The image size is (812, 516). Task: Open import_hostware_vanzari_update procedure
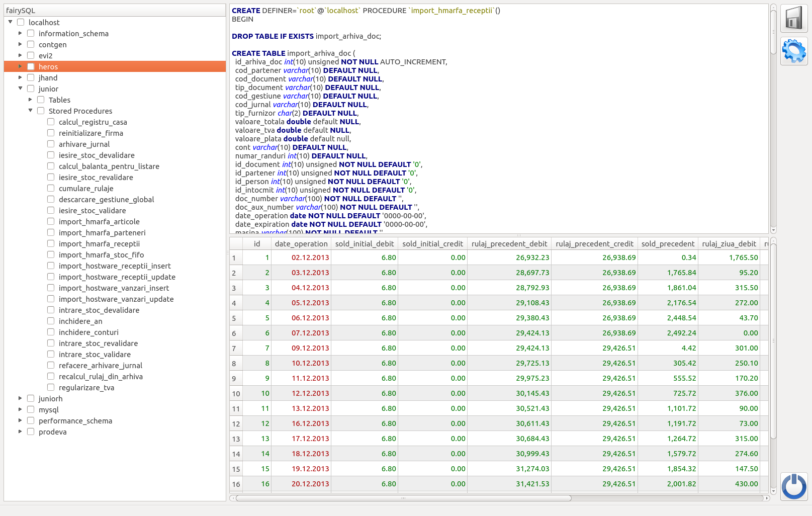pos(116,299)
